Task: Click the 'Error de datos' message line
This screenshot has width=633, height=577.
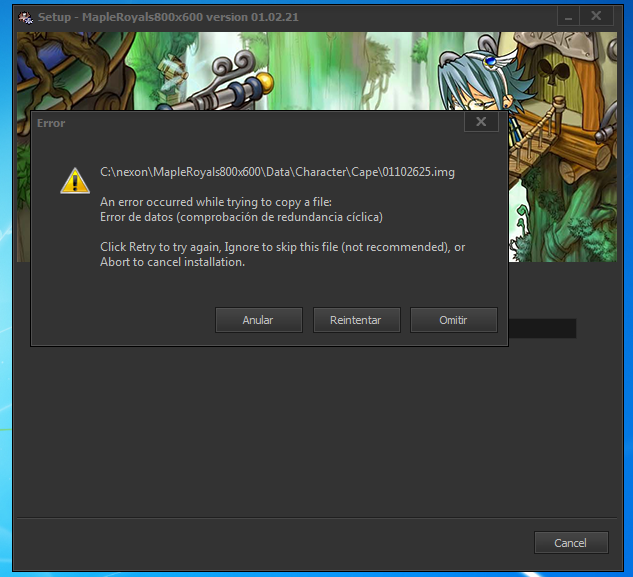Action: tap(241, 217)
